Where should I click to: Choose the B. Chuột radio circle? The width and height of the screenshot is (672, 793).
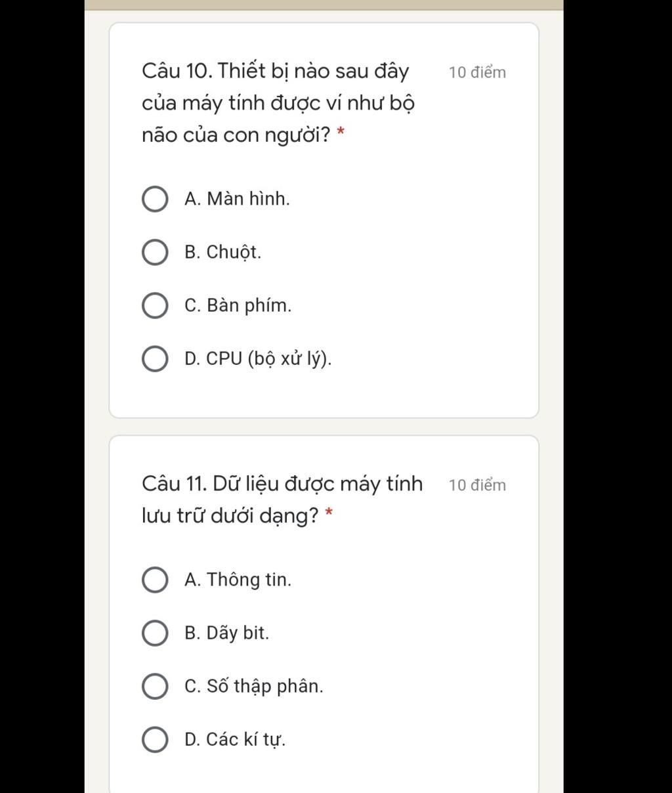click(154, 252)
